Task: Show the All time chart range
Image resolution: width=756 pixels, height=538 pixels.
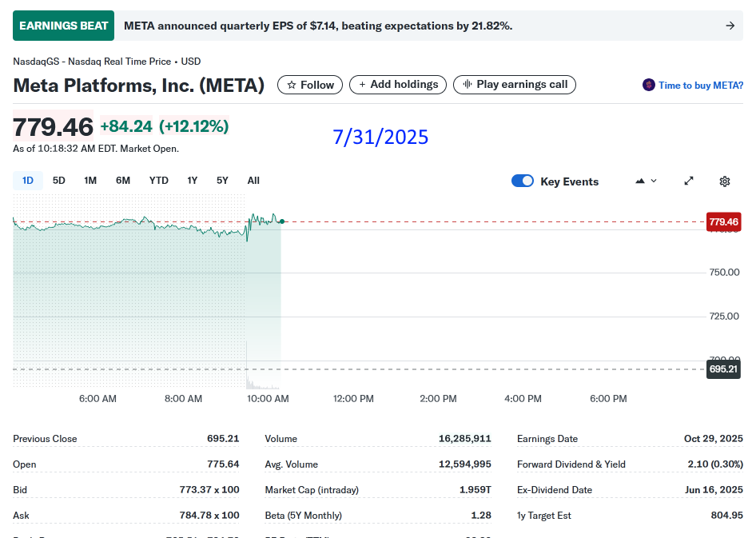Action: click(x=253, y=181)
